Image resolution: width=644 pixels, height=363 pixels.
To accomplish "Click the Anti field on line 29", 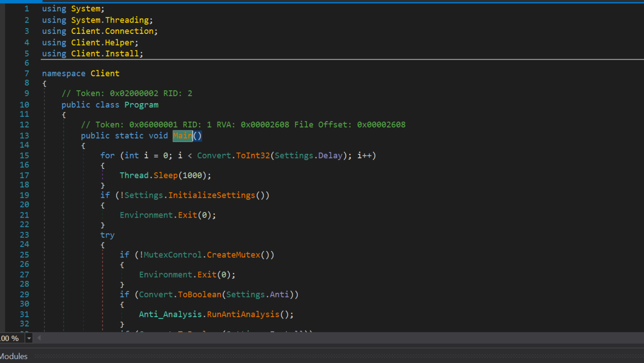I will (x=279, y=295).
